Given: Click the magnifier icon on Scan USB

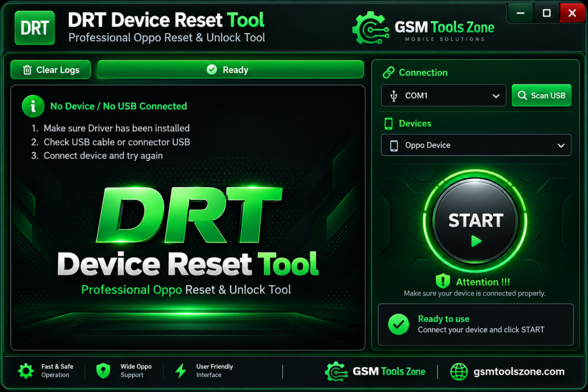Looking at the screenshot, I should tap(523, 96).
